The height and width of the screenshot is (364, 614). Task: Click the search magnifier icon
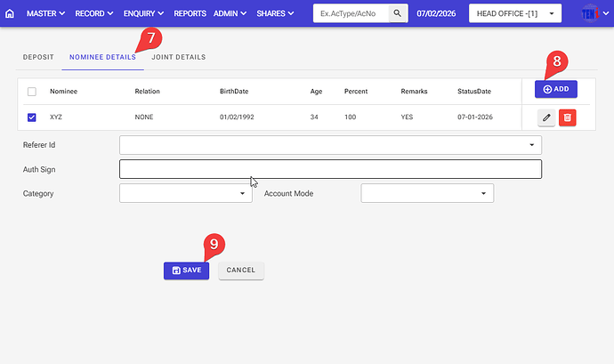click(399, 14)
